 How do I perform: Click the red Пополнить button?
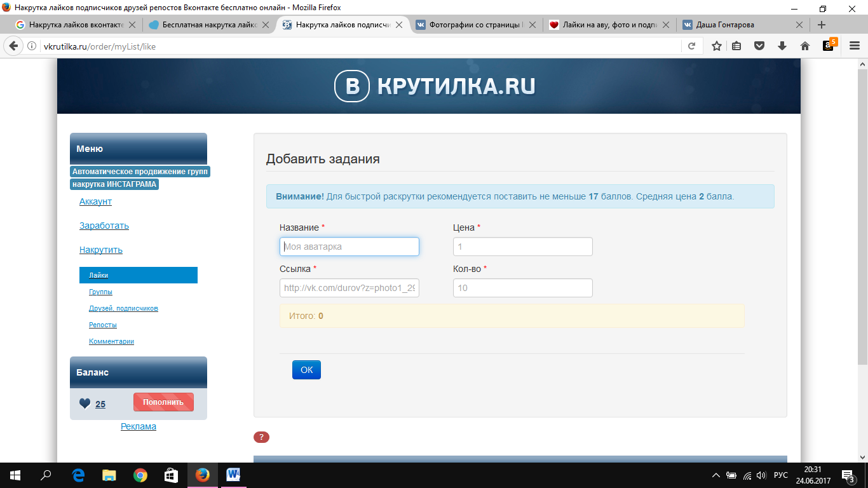[x=163, y=402]
